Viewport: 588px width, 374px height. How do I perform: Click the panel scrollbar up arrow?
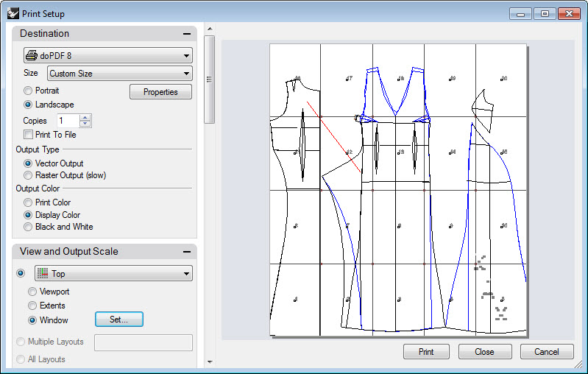(210, 29)
